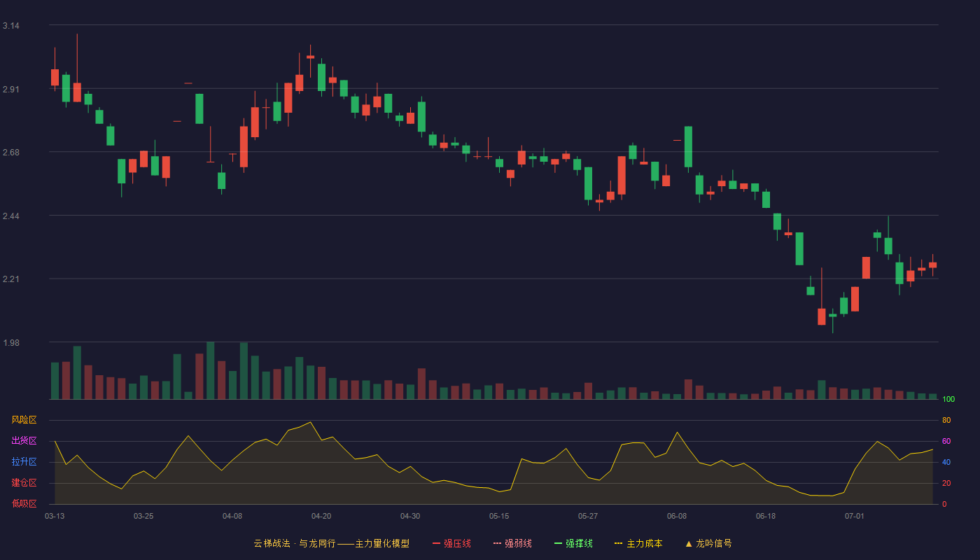Toggle the 强撑线 legend item
Screen dimensions: 980x560
tap(573, 543)
